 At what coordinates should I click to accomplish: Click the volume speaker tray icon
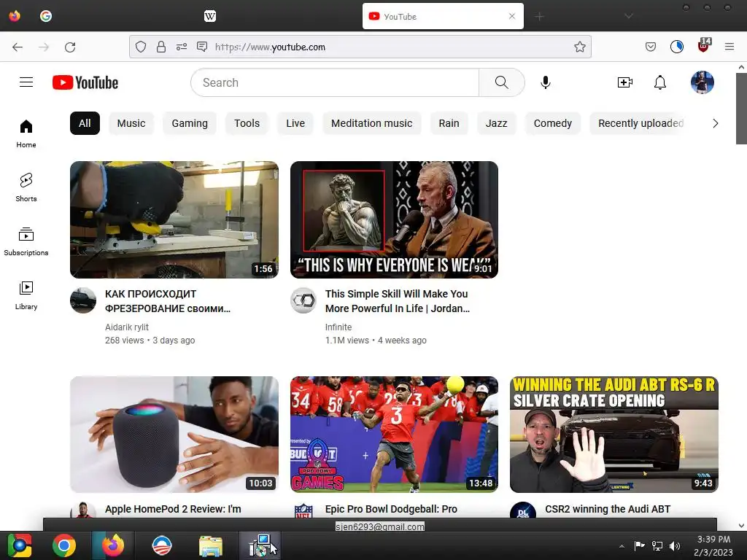click(x=675, y=545)
